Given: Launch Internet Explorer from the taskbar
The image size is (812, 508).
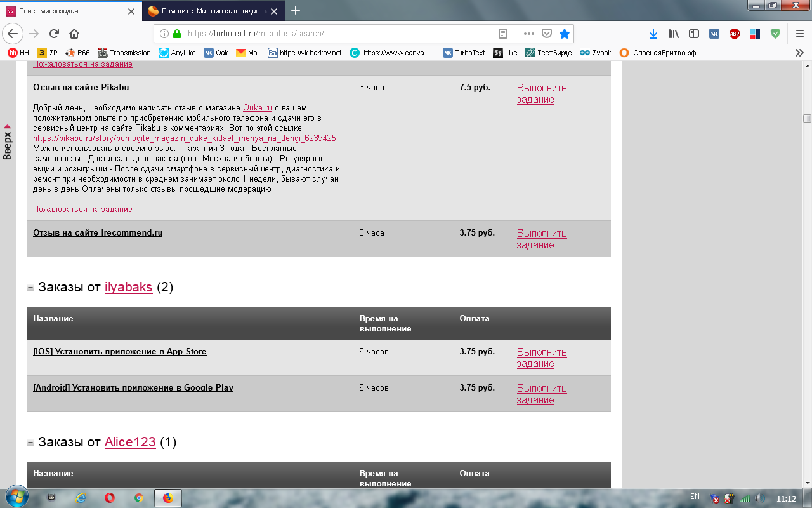Looking at the screenshot, I should (81, 498).
